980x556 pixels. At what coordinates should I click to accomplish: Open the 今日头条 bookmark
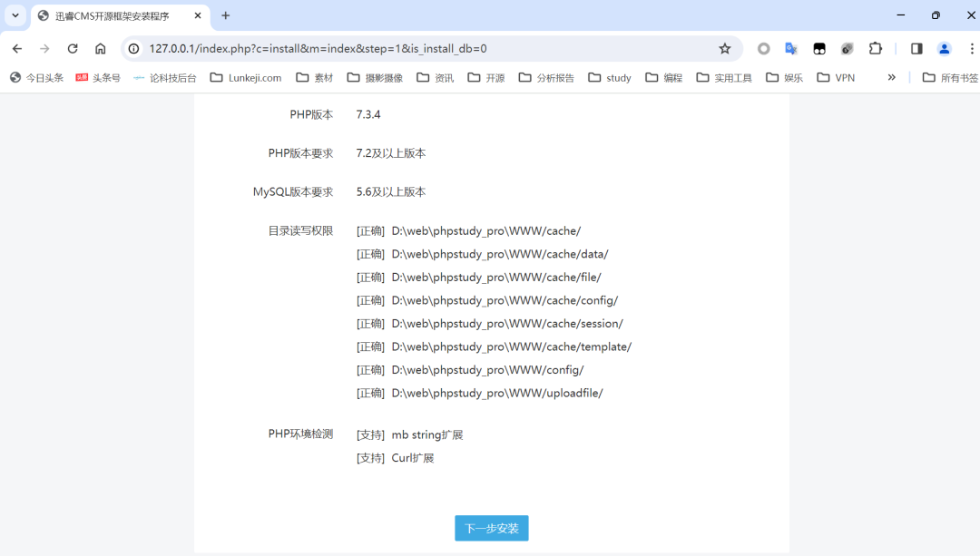click(37, 78)
